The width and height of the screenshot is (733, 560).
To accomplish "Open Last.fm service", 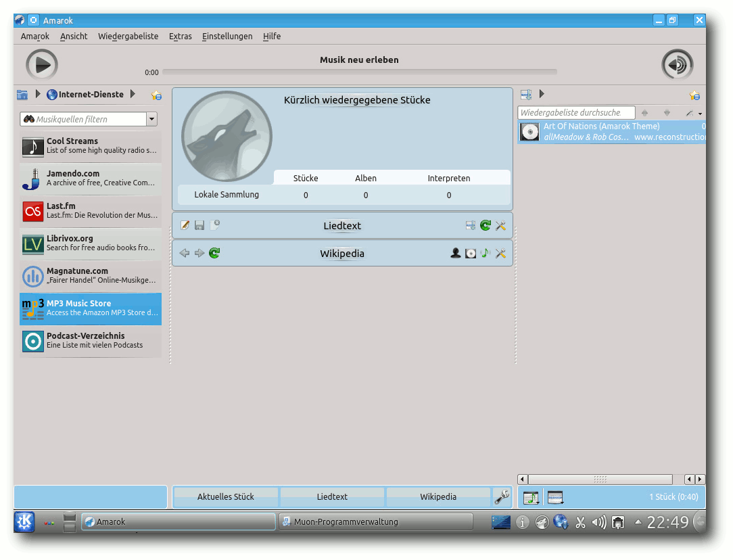I will click(x=90, y=211).
